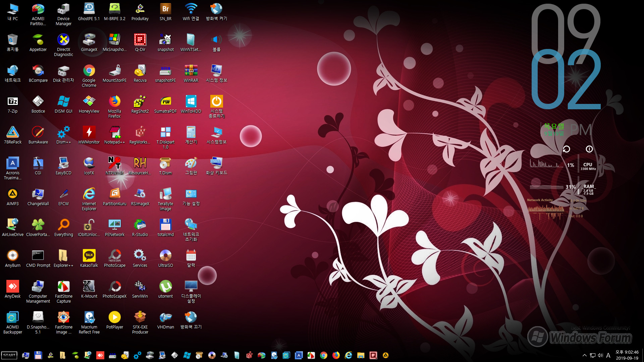Open SumatraPDF shortcut
The width and height of the screenshot is (644, 362).
pos(165,104)
